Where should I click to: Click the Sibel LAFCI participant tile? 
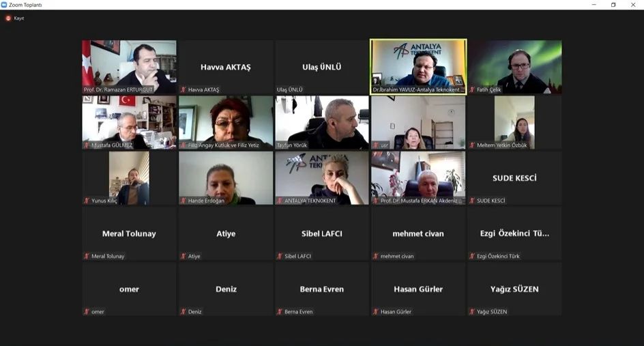click(x=322, y=233)
